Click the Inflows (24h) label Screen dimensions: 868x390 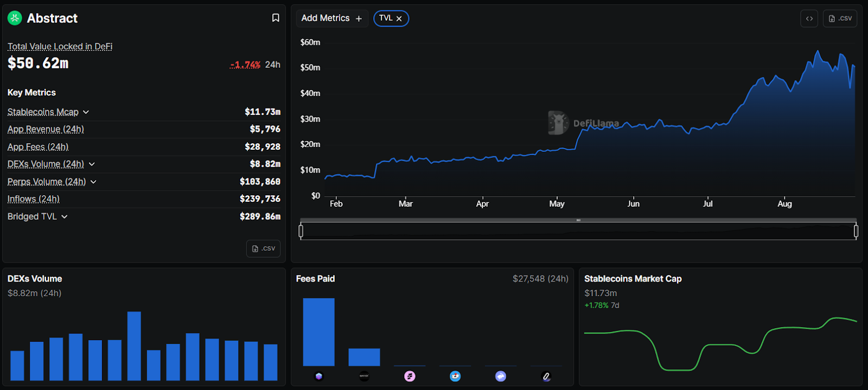click(34, 199)
